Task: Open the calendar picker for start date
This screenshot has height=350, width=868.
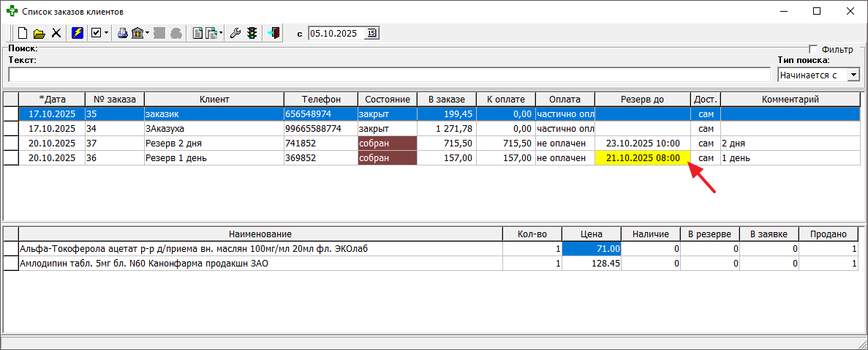Action: pos(371,34)
